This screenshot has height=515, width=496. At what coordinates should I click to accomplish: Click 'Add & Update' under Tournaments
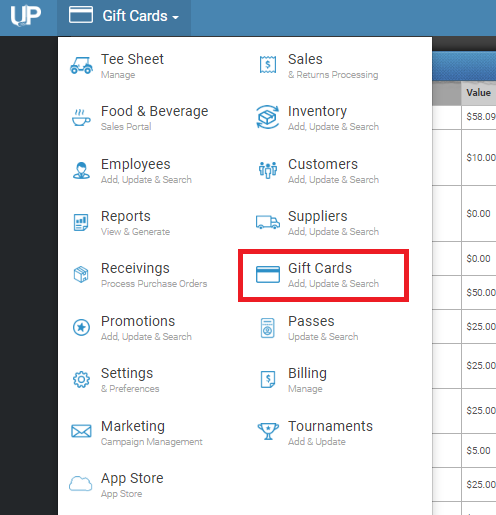pyautogui.click(x=317, y=442)
